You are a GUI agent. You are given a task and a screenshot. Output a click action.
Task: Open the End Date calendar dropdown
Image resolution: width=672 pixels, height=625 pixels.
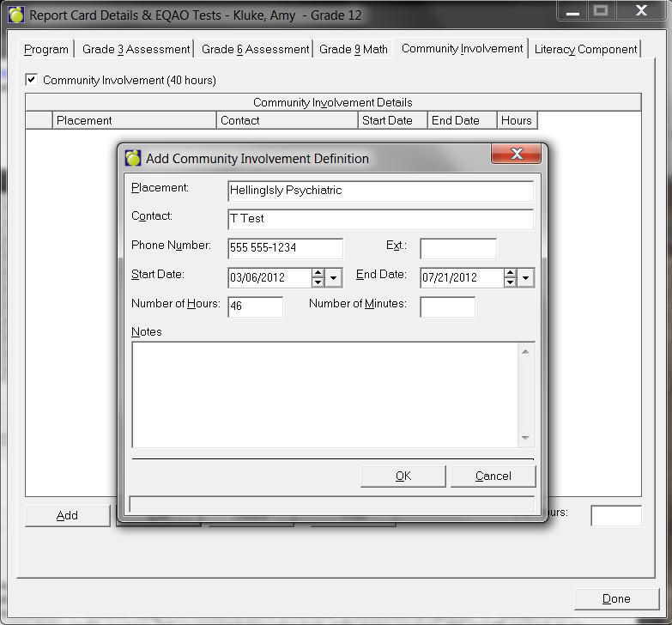(526, 278)
